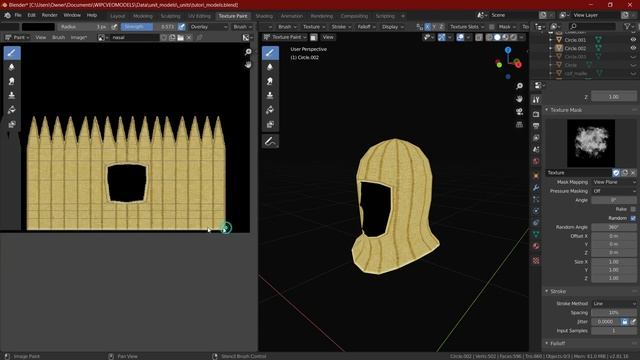Image resolution: width=640 pixels, height=360 pixels.
Task: Open the Output properties tab
Action: click(536, 126)
